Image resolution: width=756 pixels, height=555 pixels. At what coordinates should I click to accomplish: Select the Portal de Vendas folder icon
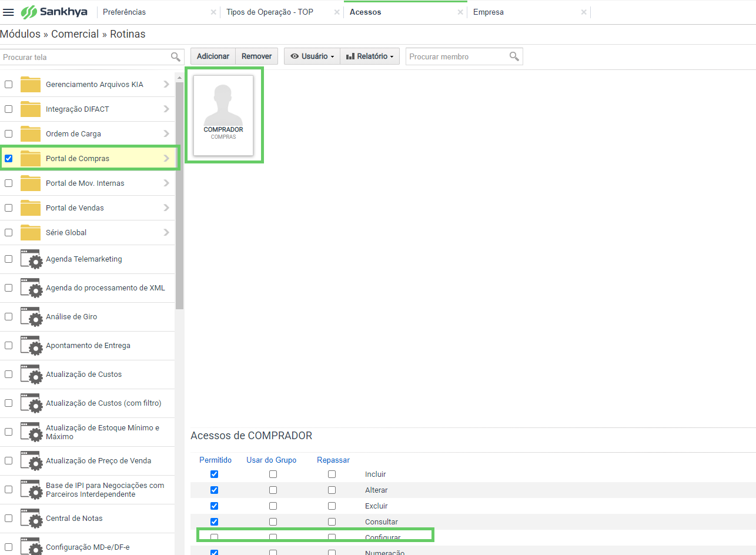pos(30,208)
